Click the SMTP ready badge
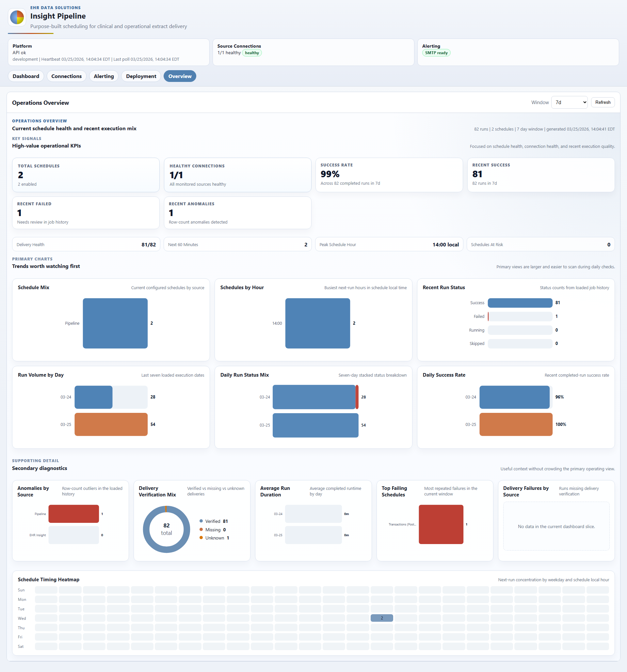Screen dimensions: 627x672 coord(436,53)
